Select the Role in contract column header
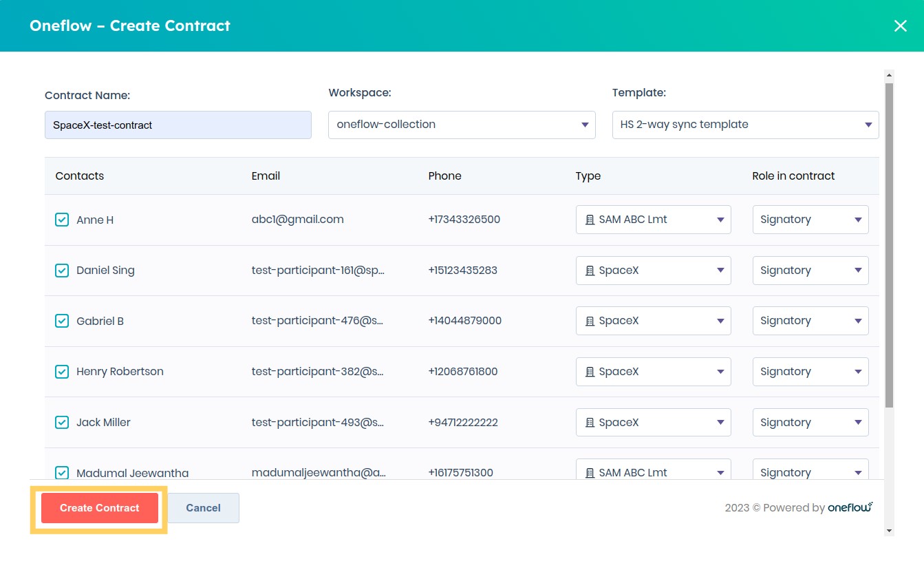The height and width of the screenshot is (570, 924). 793,176
